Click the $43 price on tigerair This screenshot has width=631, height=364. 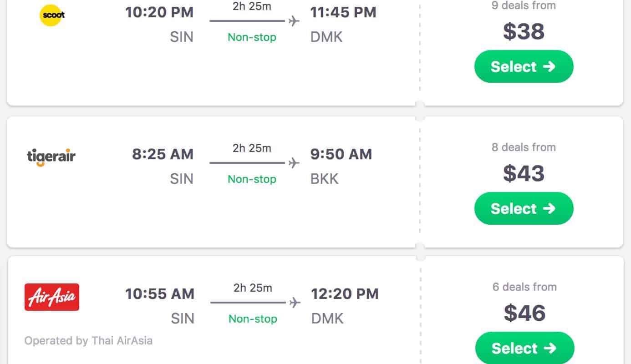coord(524,173)
